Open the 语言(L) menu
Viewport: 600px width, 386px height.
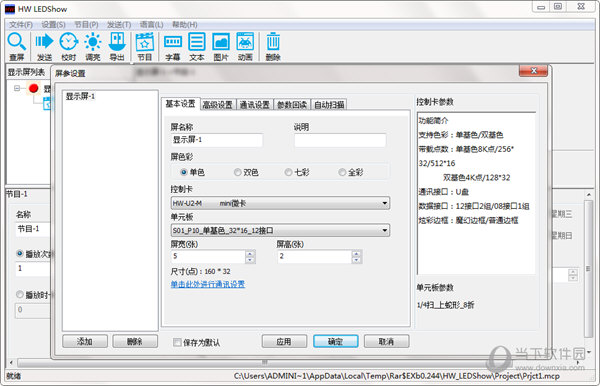click(x=152, y=25)
